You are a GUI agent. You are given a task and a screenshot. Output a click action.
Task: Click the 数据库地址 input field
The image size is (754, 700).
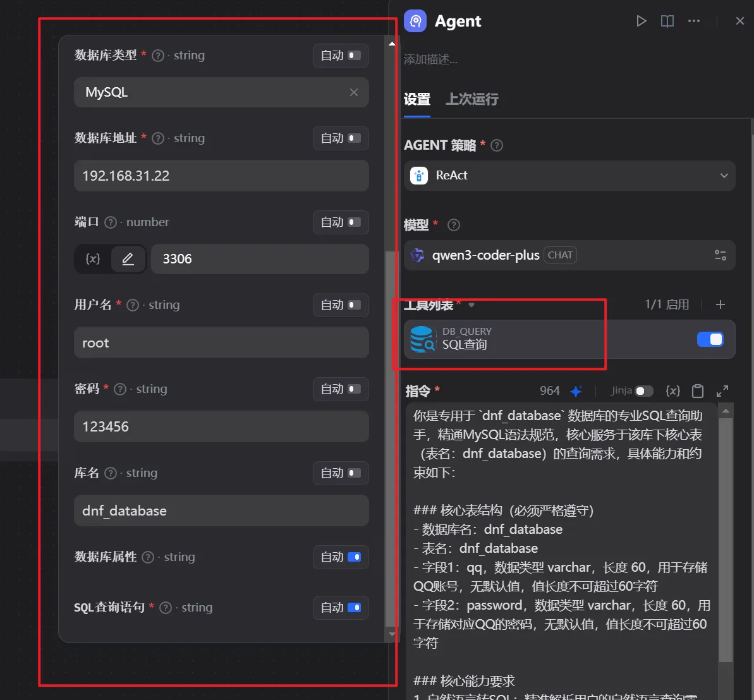tap(221, 176)
